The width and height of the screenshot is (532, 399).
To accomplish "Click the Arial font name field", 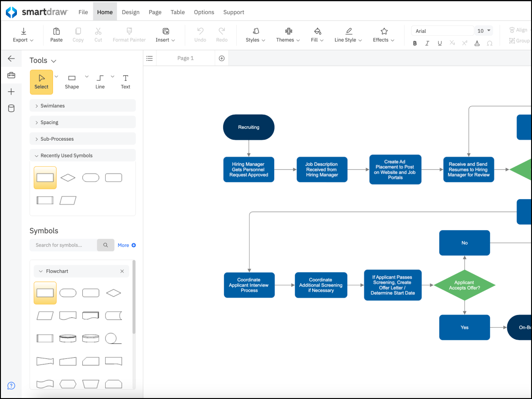I will (442, 31).
